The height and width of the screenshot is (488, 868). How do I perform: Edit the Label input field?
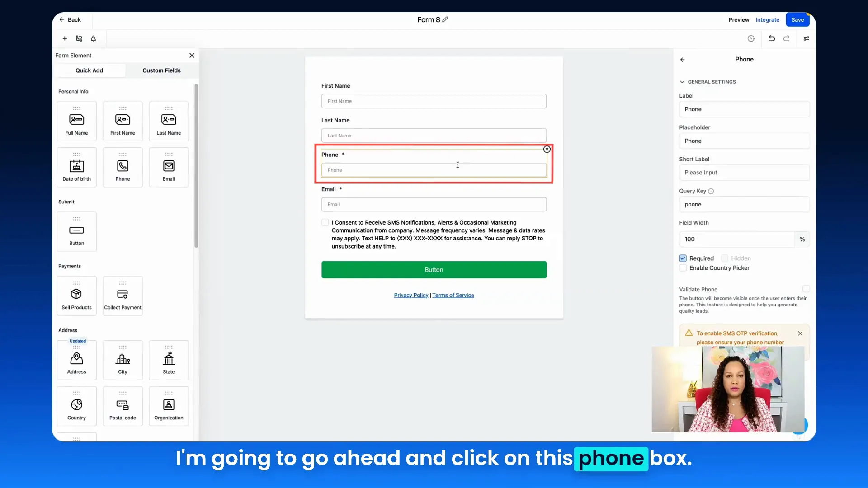point(744,109)
